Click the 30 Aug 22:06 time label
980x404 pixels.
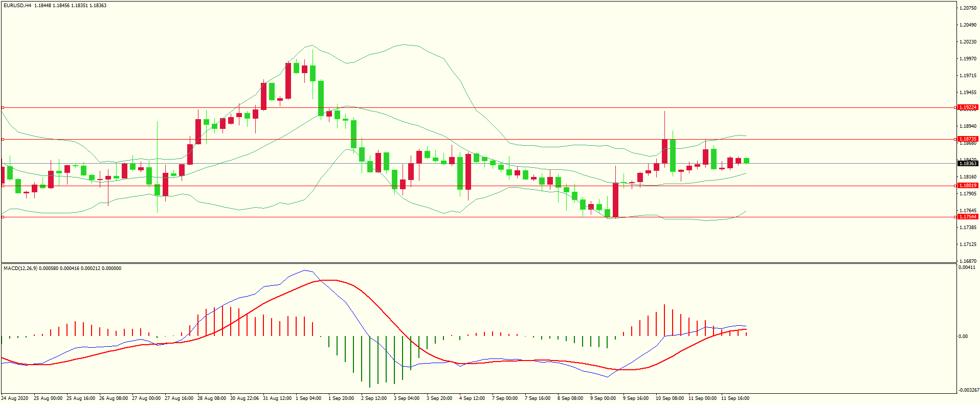(x=244, y=398)
